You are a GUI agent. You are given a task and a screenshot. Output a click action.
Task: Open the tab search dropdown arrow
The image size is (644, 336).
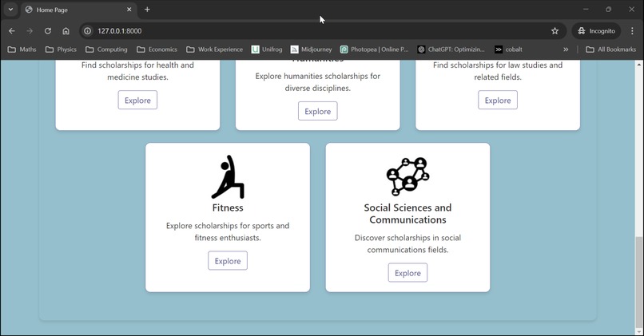tap(10, 10)
